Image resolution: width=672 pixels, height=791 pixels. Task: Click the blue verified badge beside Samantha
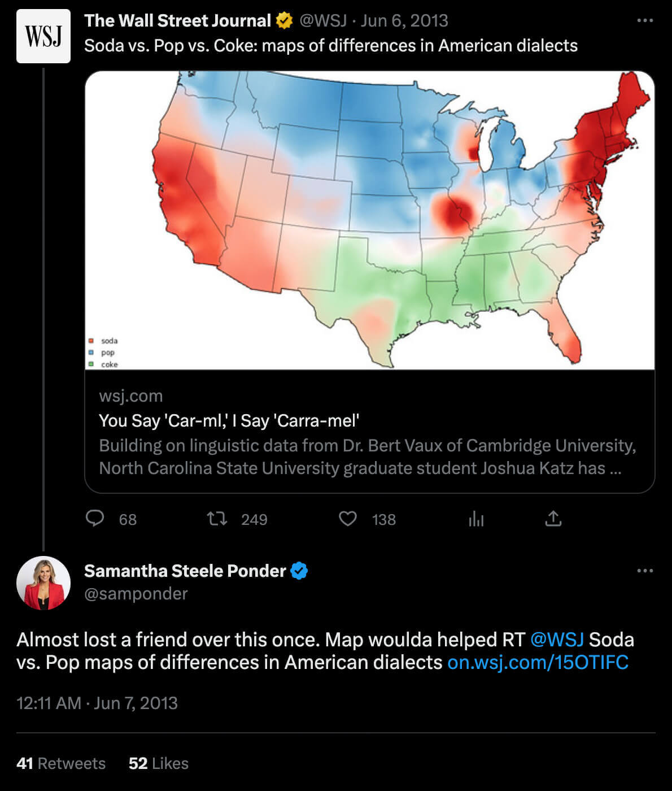click(x=299, y=571)
